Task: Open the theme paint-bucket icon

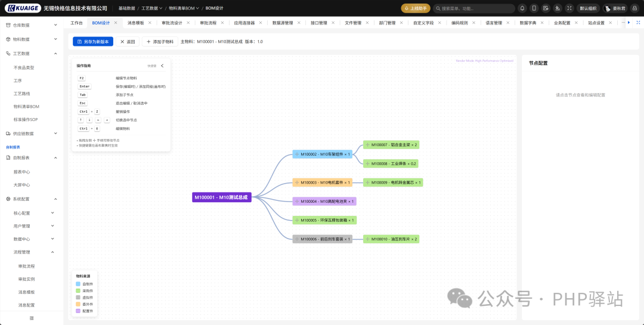Action: 558,8
